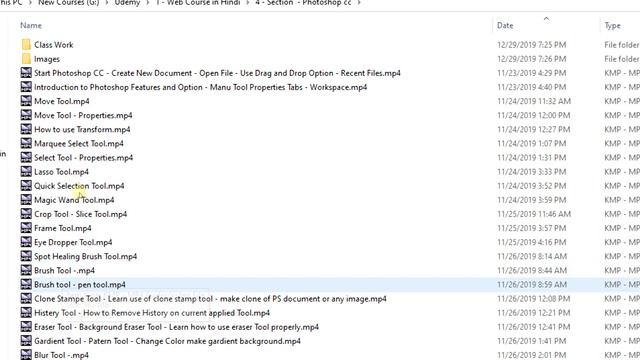
Task: Click the video icon of Blur Tool -.mp4
Action: coord(26,354)
